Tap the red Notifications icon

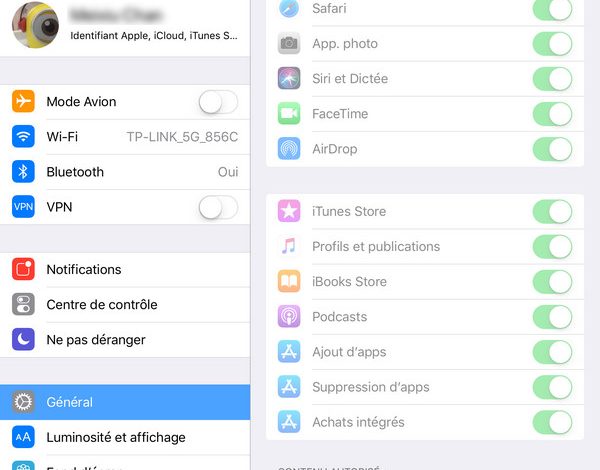pos(23,269)
